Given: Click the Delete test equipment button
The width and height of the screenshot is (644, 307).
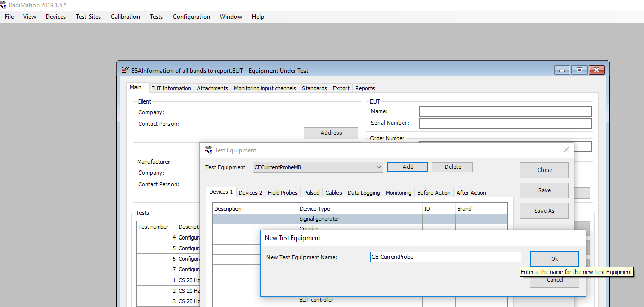Looking at the screenshot, I should point(452,167).
